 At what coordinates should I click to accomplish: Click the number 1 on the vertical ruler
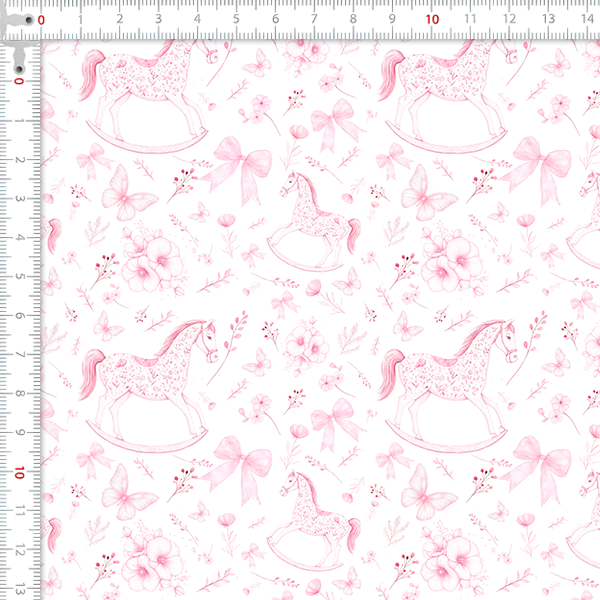20,121
